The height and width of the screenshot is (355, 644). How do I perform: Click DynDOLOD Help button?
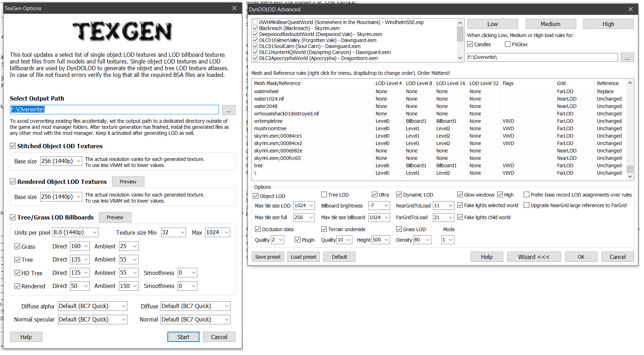point(487,257)
